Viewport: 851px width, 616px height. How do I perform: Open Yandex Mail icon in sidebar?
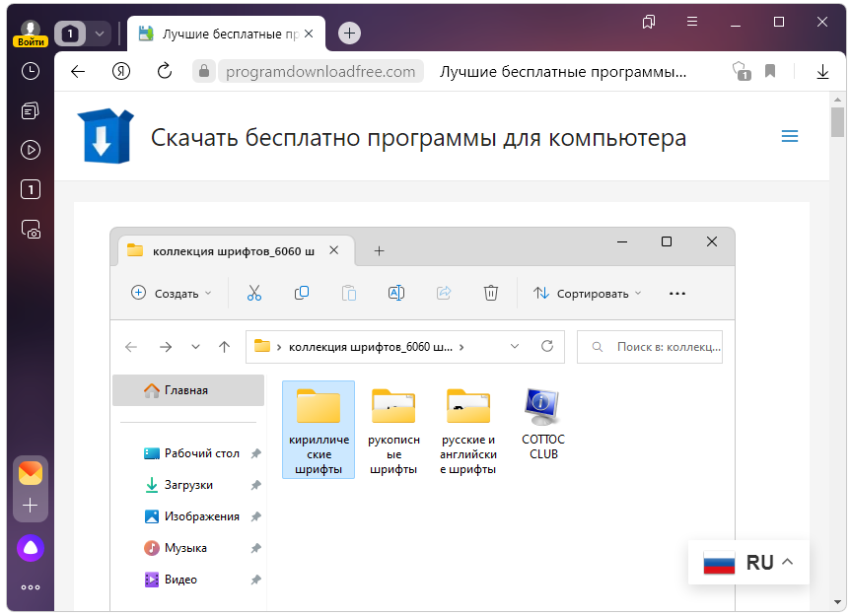31,473
